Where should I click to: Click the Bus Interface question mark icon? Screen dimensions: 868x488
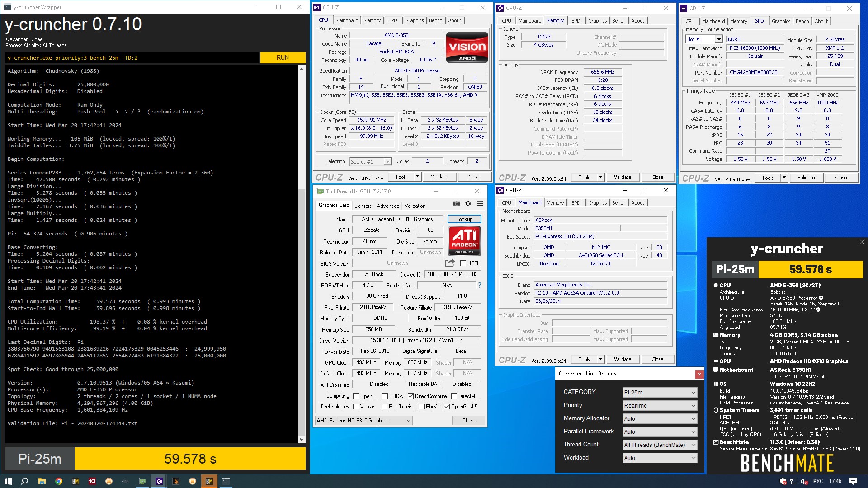480,285
